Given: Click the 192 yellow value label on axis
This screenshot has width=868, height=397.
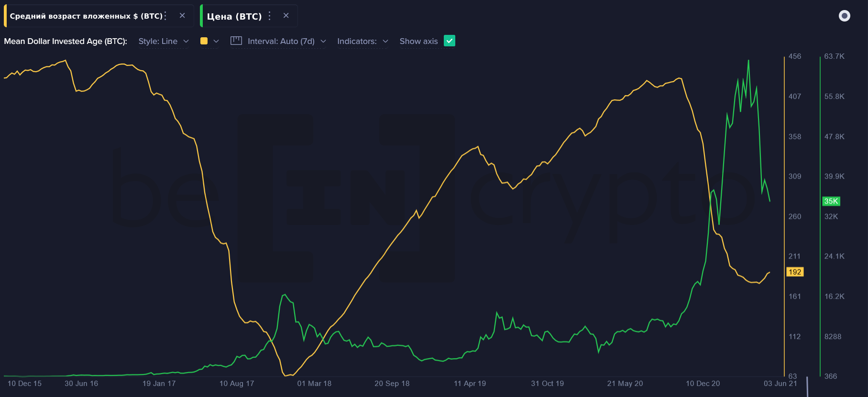Looking at the screenshot, I should click(795, 272).
